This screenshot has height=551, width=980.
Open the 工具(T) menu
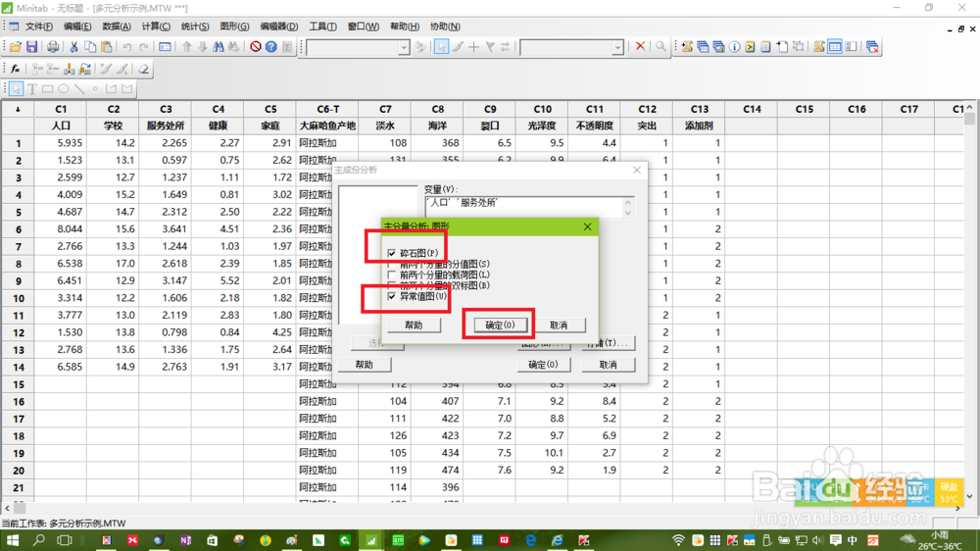322,26
